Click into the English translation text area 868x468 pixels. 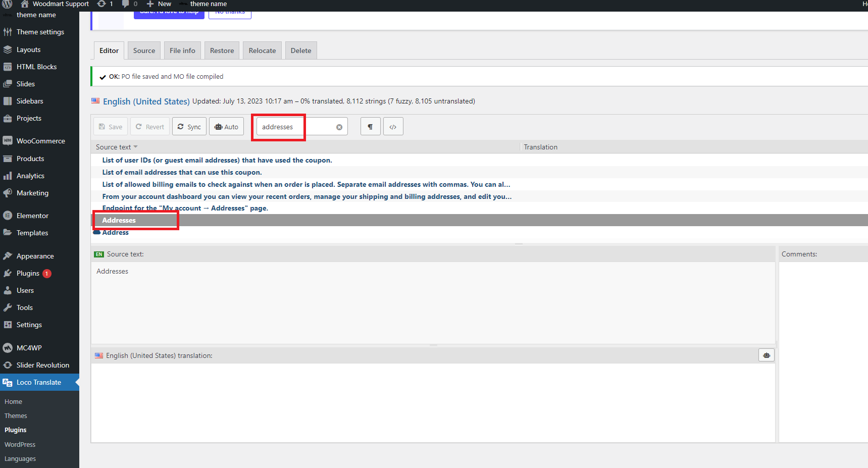tap(433, 402)
